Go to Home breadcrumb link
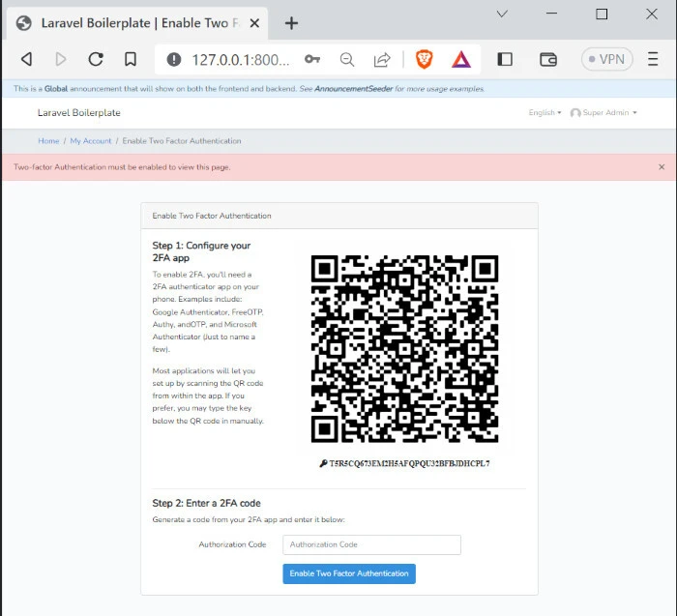This screenshot has height=616, width=677. [x=48, y=141]
